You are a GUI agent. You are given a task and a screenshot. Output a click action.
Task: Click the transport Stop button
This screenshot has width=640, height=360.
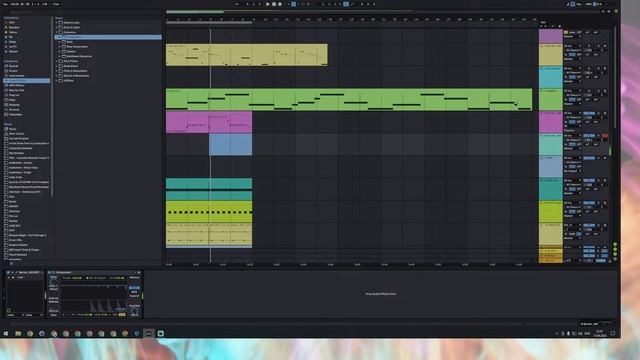pyautogui.click(x=274, y=4)
